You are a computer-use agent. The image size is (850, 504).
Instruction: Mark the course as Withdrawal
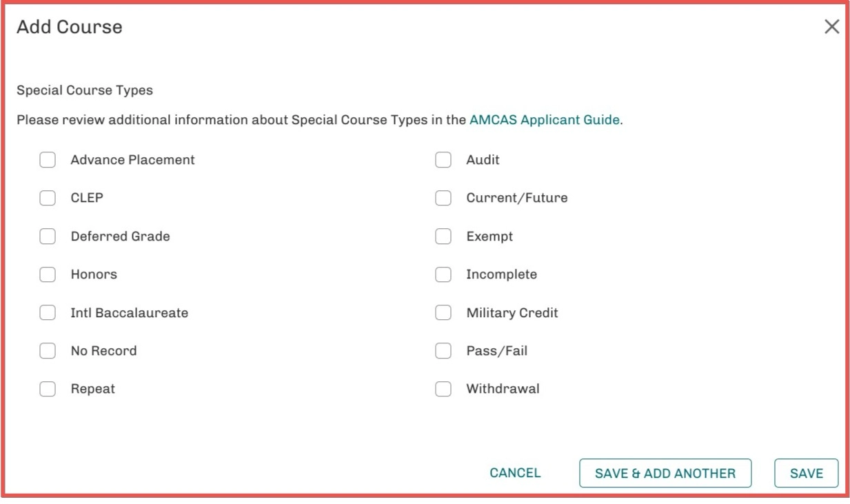[x=443, y=388]
